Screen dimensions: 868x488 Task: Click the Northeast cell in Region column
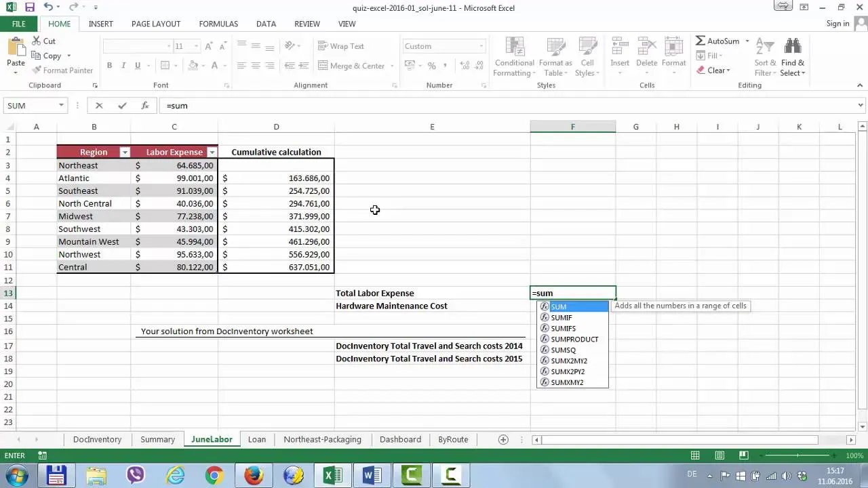tap(94, 165)
